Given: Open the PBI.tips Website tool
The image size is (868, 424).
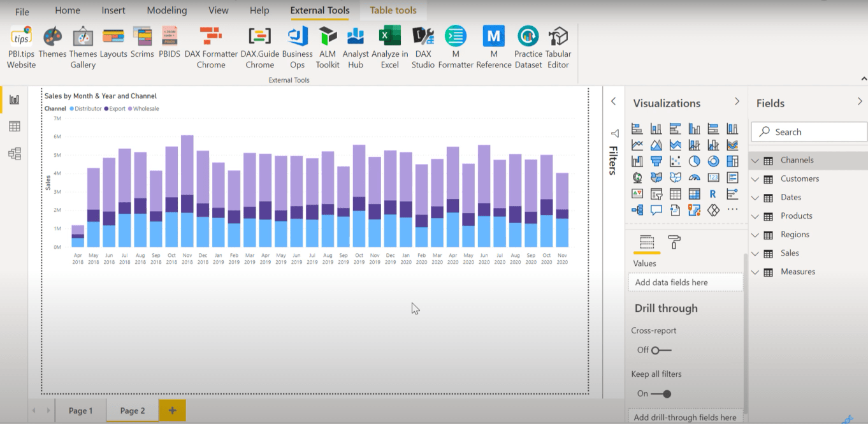Looking at the screenshot, I should point(22,47).
